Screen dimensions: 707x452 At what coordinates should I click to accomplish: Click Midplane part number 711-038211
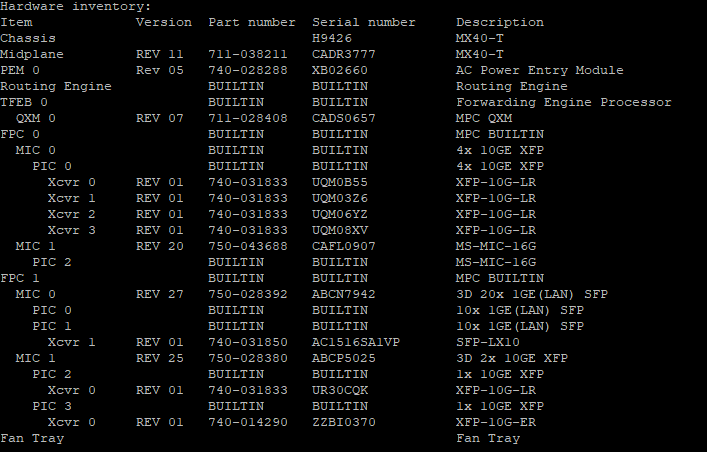248,54
